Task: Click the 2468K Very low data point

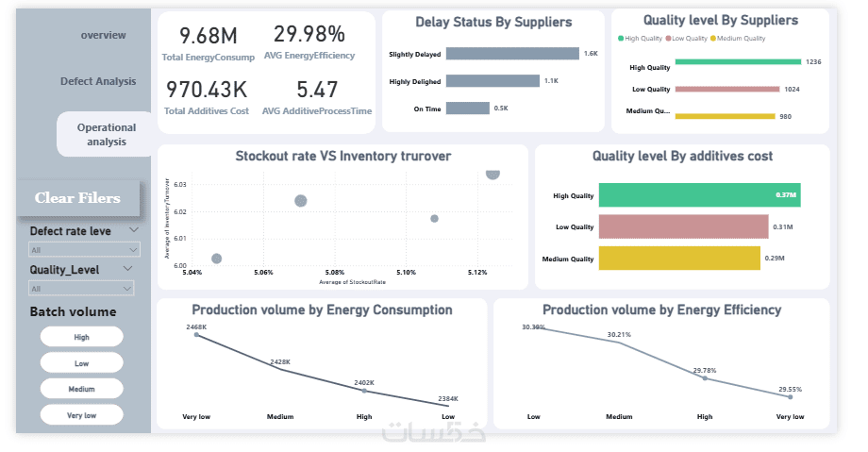Action: (x=196, y=334)
